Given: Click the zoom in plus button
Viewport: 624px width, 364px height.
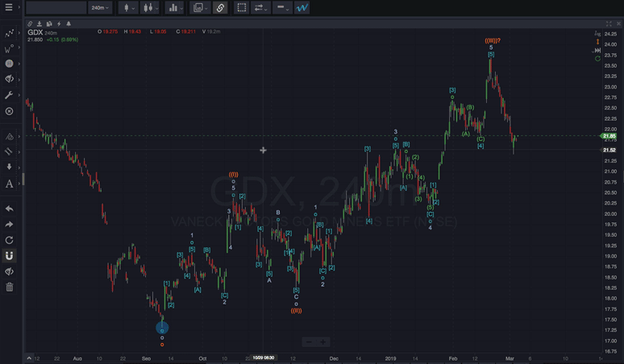Looking at the screenshot, I should pyautogui.click(x=323, y=341).
